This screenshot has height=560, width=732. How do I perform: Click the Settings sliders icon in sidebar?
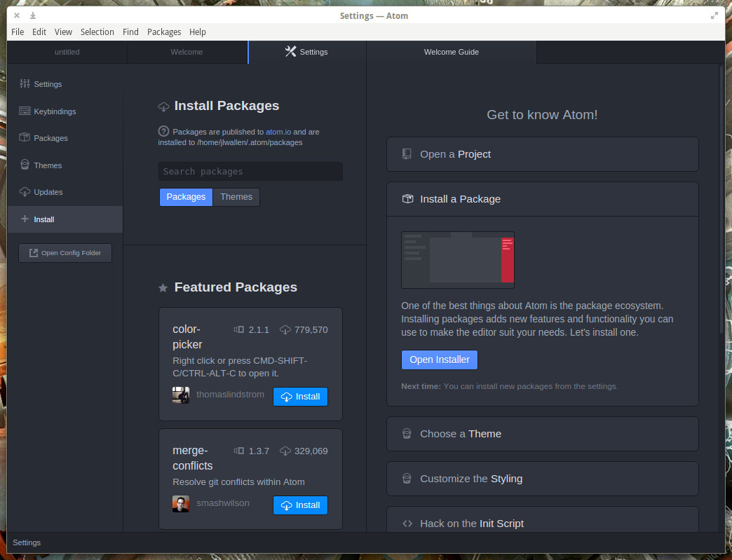click(25, 83)
